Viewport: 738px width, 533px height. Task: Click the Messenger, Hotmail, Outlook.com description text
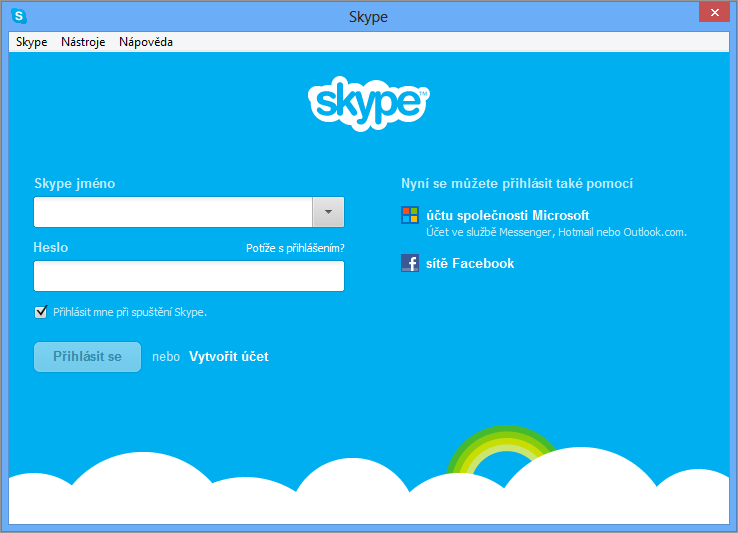click(x=556, y=232)
